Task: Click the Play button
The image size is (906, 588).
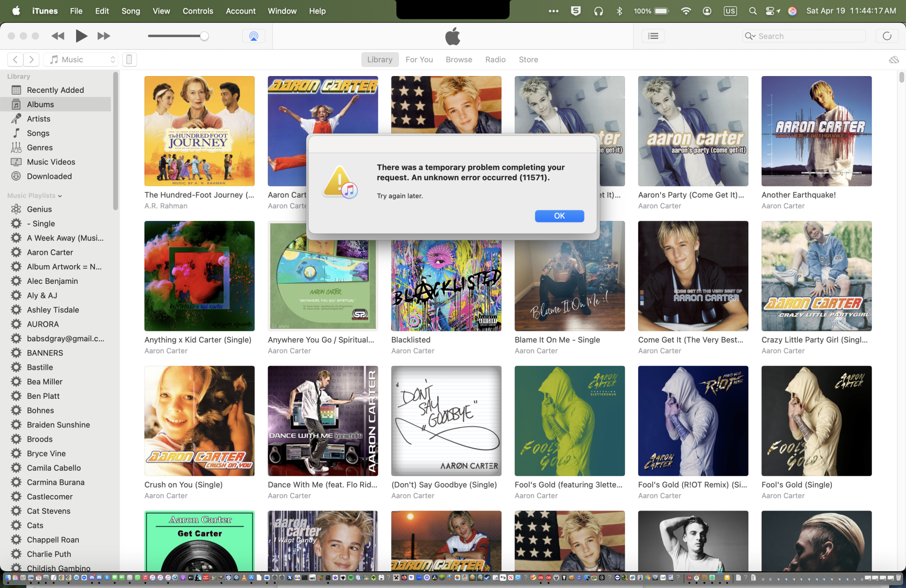Action: pos(81,36)
